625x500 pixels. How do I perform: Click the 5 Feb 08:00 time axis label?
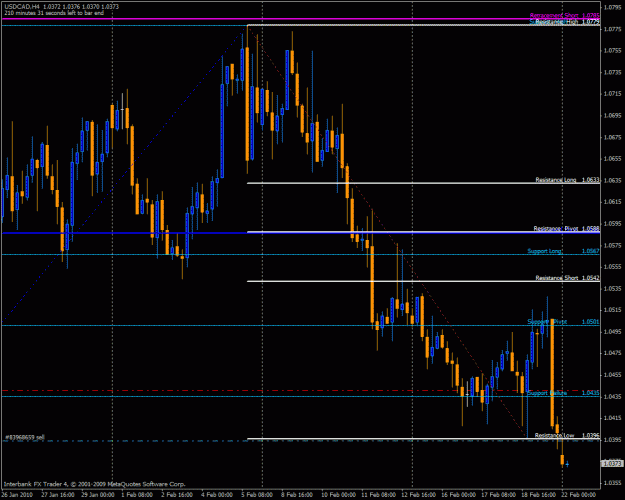click(x=257, y=494)
